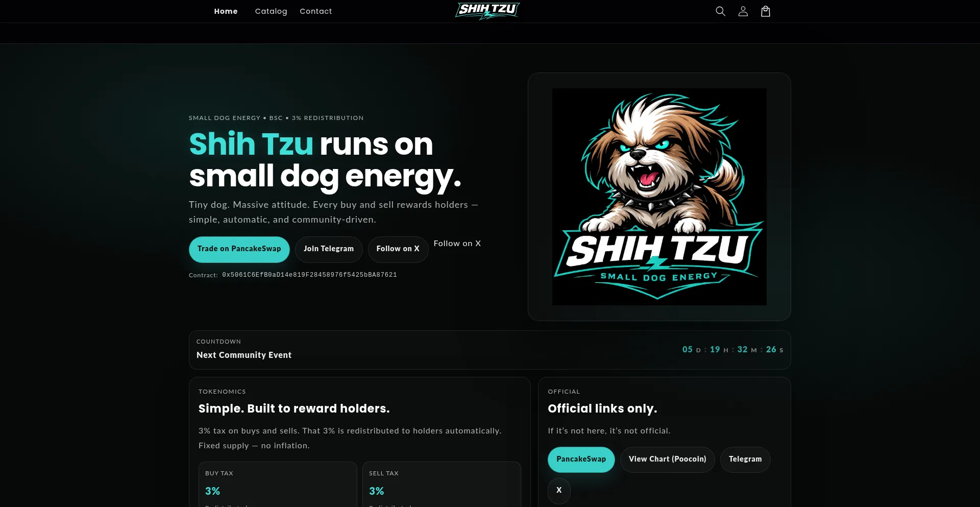
Task: Click the countdown timer 05 D 19 H
Action: point(733,350)
